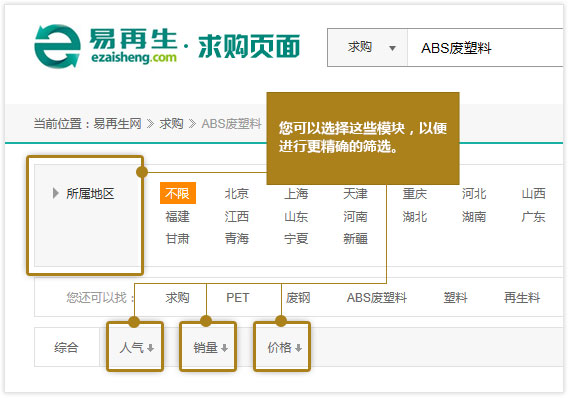The width and height of the screenshot is (569, 398).
Task: Filter by region 天津
Action: tap(355, 193)
